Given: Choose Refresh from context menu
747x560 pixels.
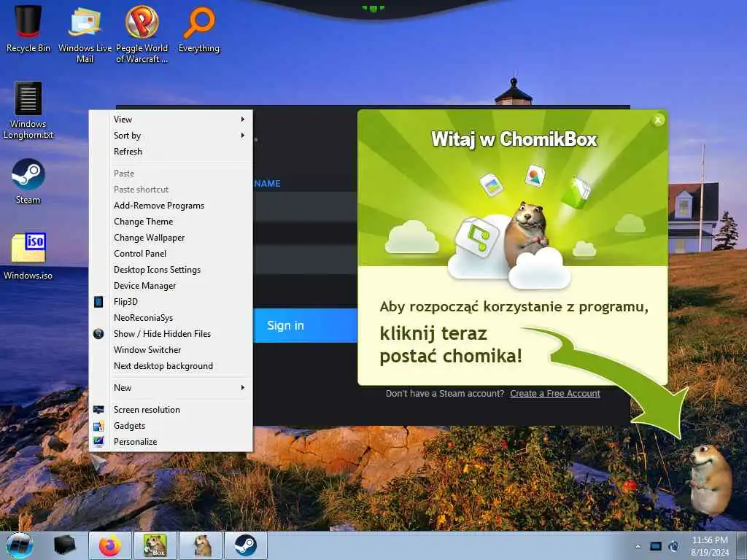Looking at the screenshot, I should click(171, 152).
